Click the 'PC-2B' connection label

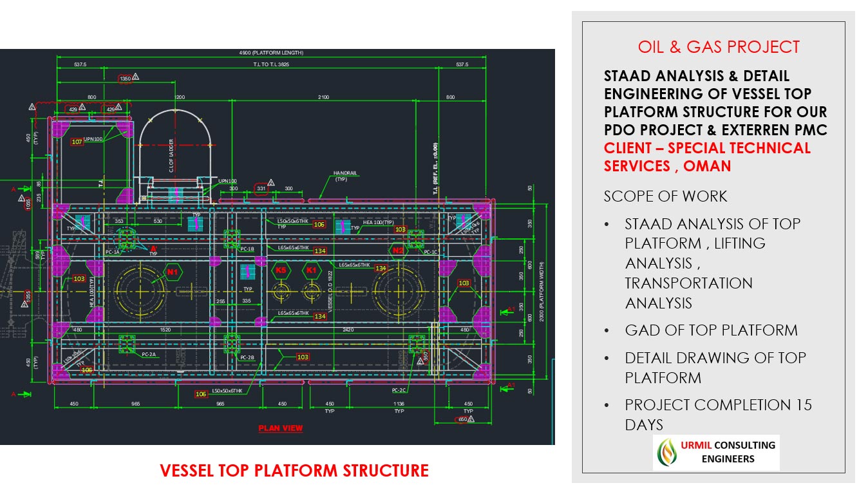[x=247, y=357]
